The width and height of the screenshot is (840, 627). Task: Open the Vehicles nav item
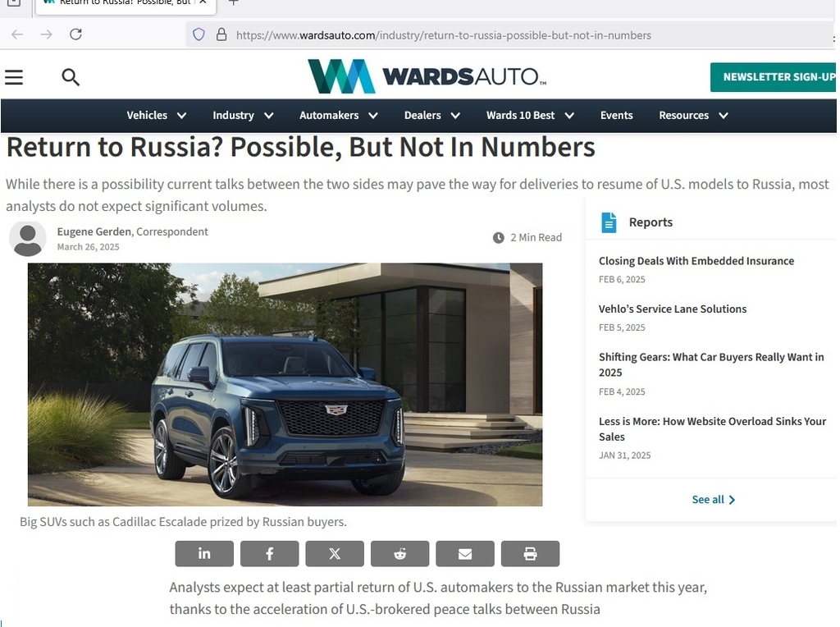(147, 115)
